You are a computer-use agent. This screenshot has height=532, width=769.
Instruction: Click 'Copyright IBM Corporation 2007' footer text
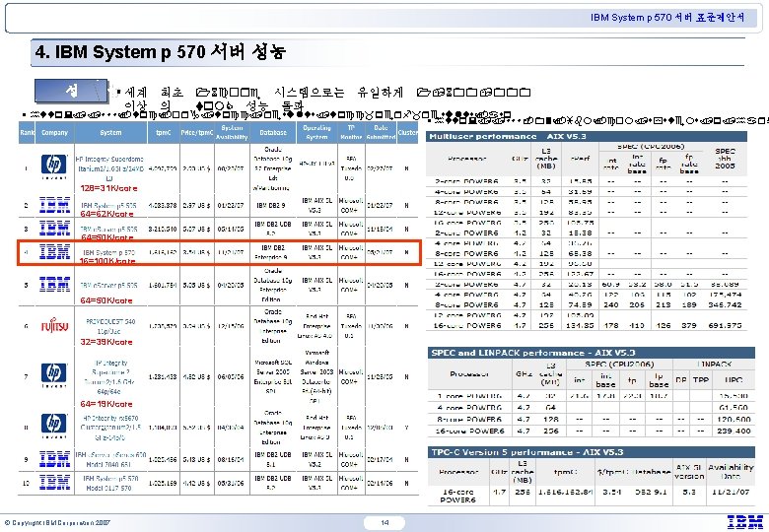coord(57,523)
